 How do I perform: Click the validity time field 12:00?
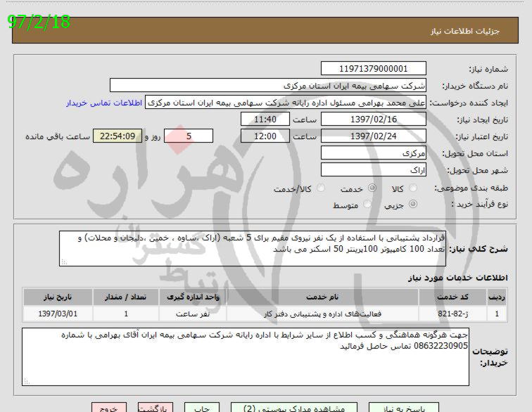pyautogui.click(x=265, y=136)
